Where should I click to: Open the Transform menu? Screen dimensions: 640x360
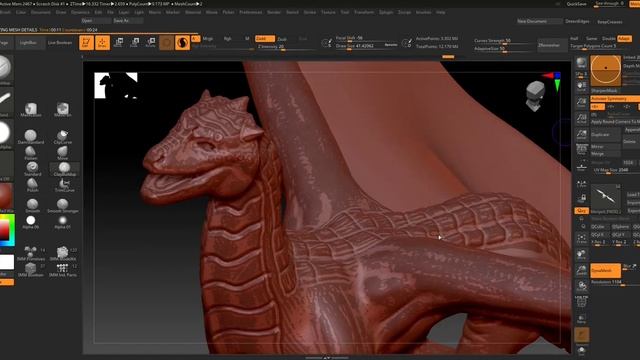pos(364,12)
